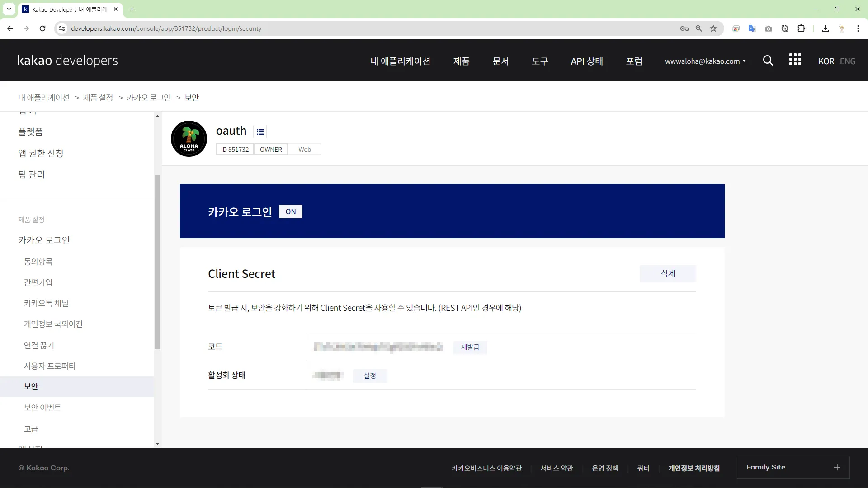Bookmark this page with the star icon
Screen dimensions: 868x488
713,28
